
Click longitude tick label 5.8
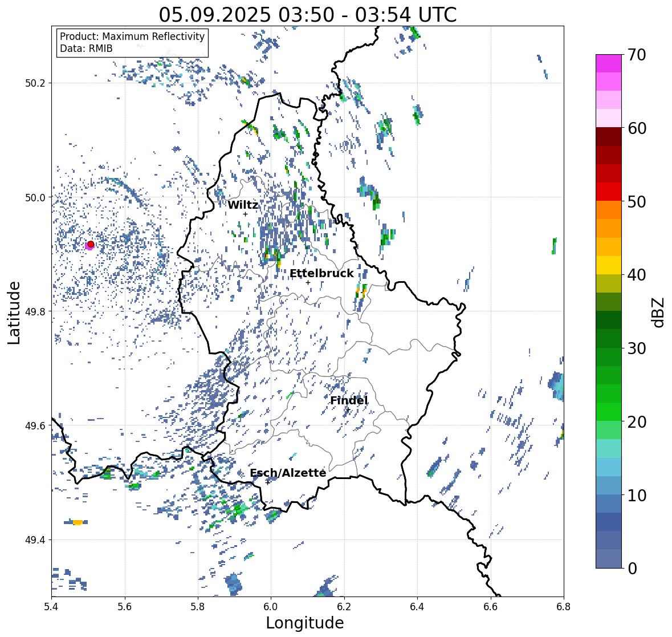pos(198,606)
